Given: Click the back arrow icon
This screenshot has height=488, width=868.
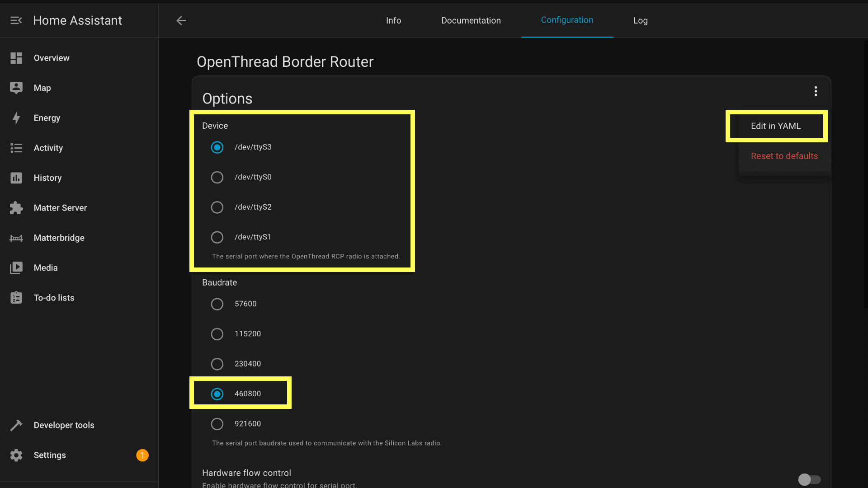Looking at the screenshot, I should click(x=181, y=20).
